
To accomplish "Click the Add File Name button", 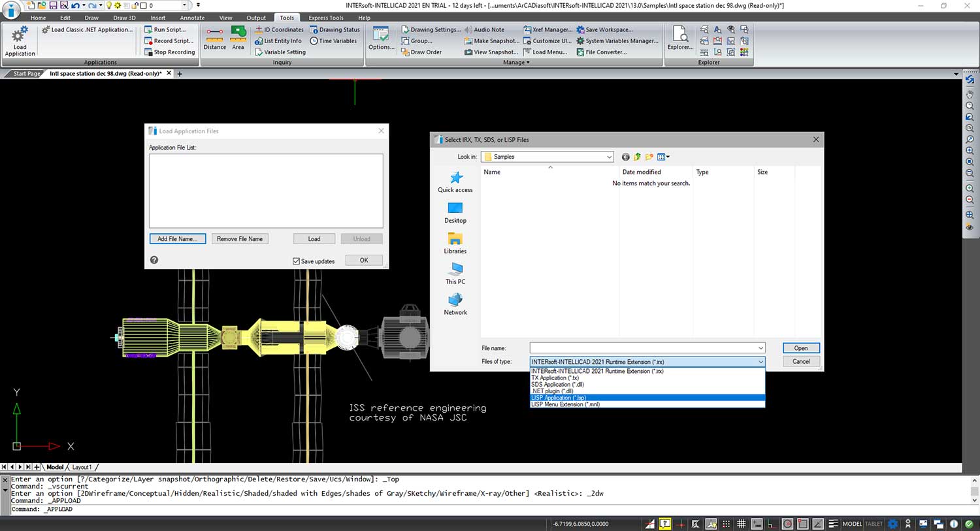I will [177, 239].
